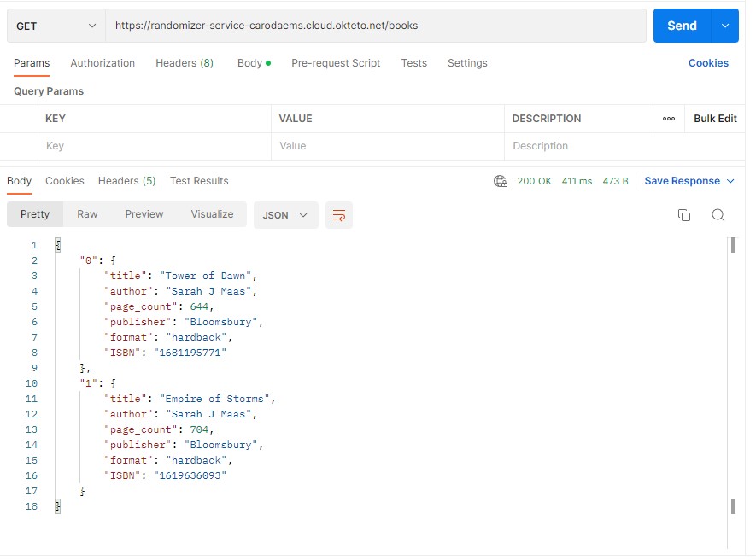Switch to the Authorization tab
The width and height of the screenshot is (756, 560).
point(103,62)
